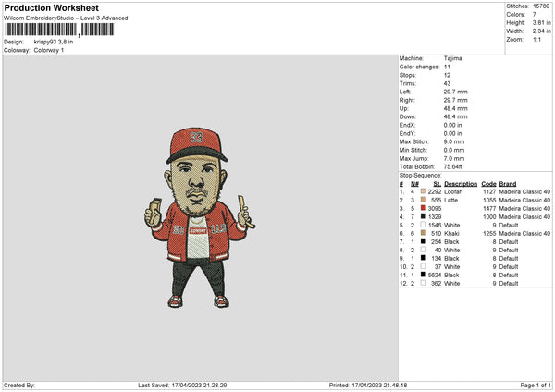The image size is (555, 392).
Task: Click the dark swatch for code 1000
Action: coord(424,216)
